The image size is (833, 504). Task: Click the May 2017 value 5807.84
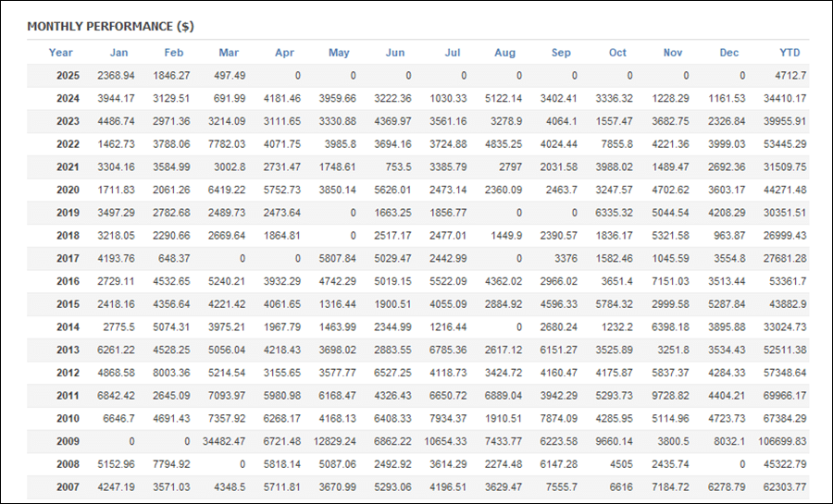(337, 258)
